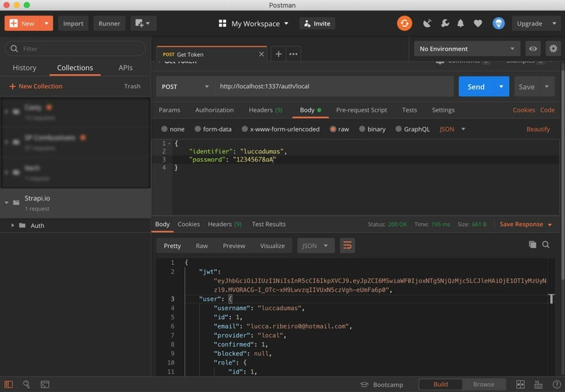Focus the sidebar Filter field
Screen dimensions: 565x392
click(75, 49)
